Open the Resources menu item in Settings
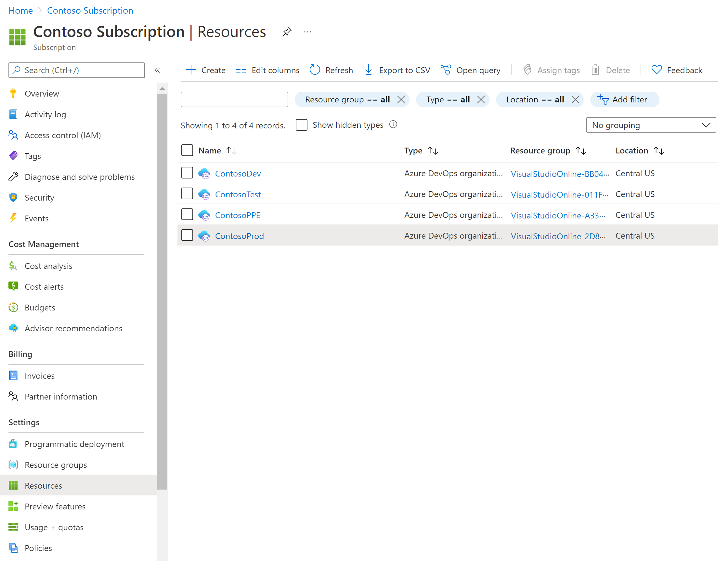The height and width of the screenshot is (565, 728). [x=43, y=485]
